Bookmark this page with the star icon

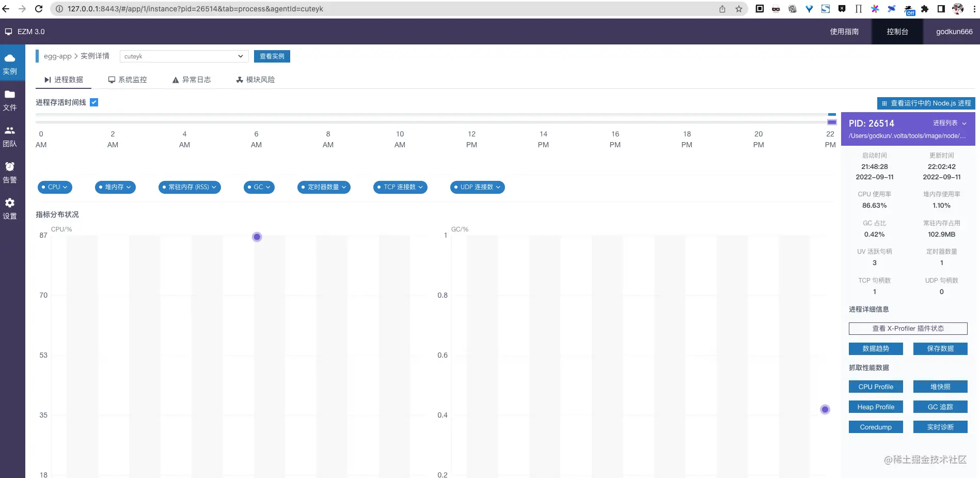coord(739,9)
